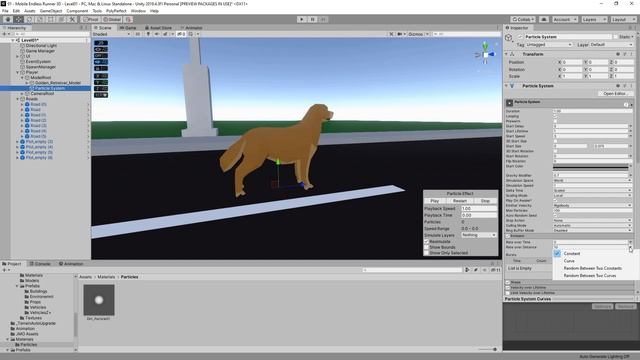Toggle Pivot/Center handle position

click(91, 19)
